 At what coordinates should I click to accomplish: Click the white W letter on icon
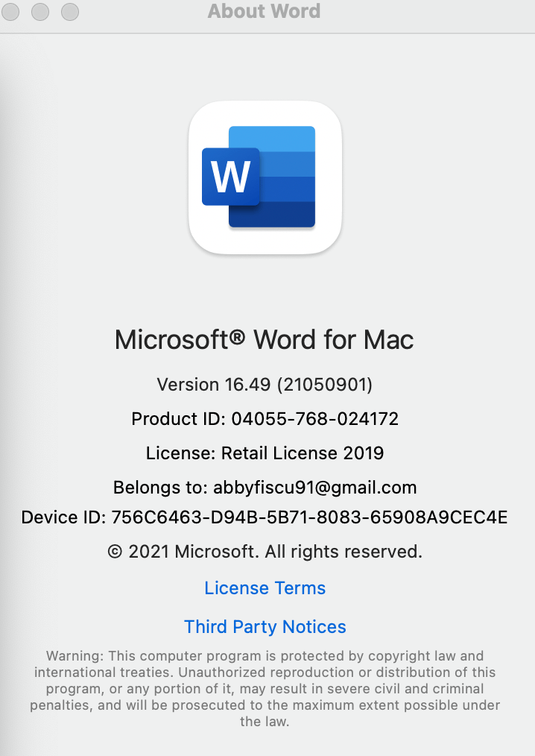point(231,177)
